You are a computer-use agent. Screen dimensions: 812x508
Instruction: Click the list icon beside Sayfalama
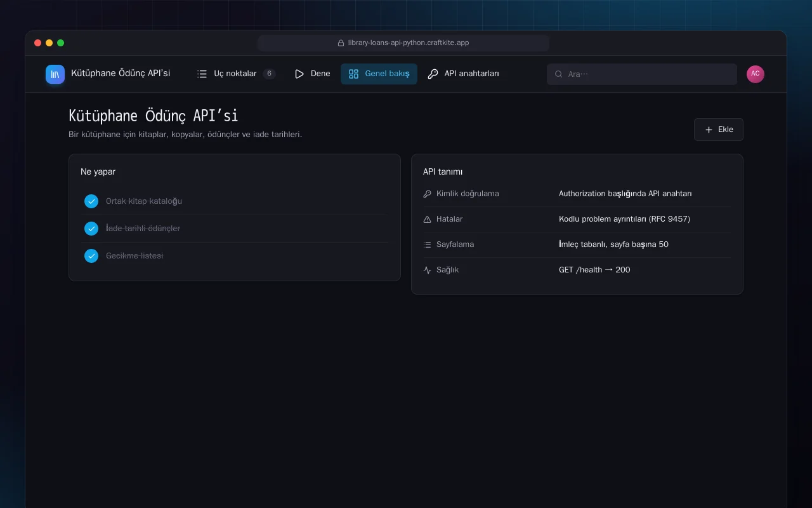pyautogui.click(x=427, y=244)
